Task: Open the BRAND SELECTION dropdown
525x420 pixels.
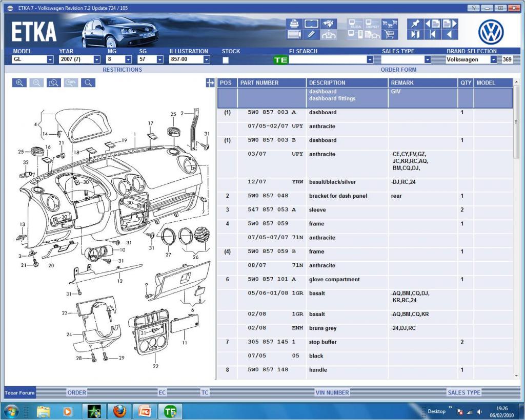Action: click(493, 59)
